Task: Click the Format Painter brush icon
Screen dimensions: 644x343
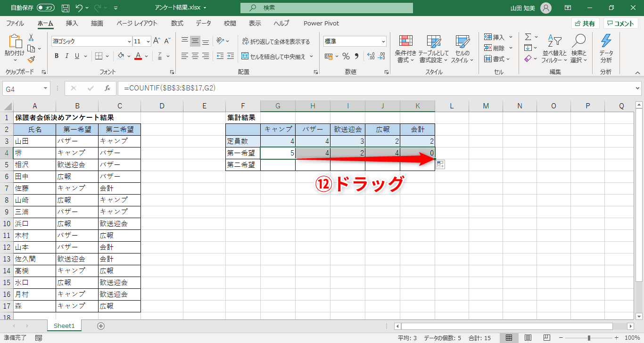Action: pos(31,59)
